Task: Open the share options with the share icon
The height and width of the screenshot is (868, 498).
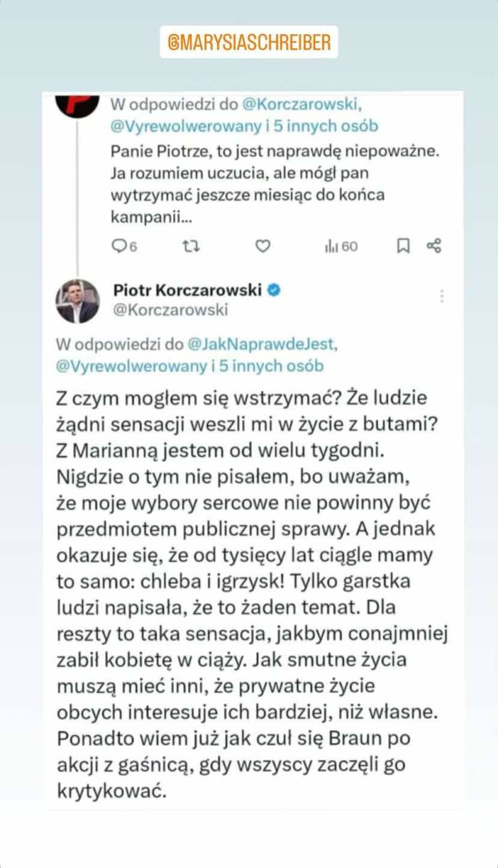Action: [434, 246]
